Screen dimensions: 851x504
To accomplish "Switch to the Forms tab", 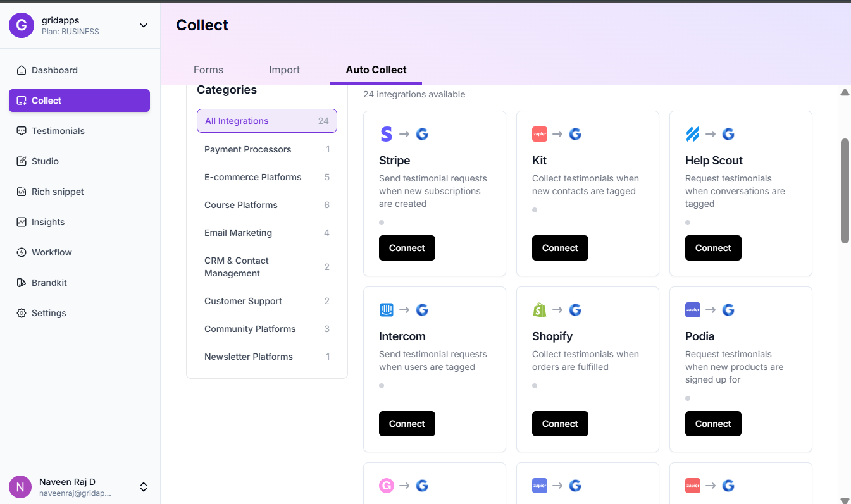I will pos(208,70).
